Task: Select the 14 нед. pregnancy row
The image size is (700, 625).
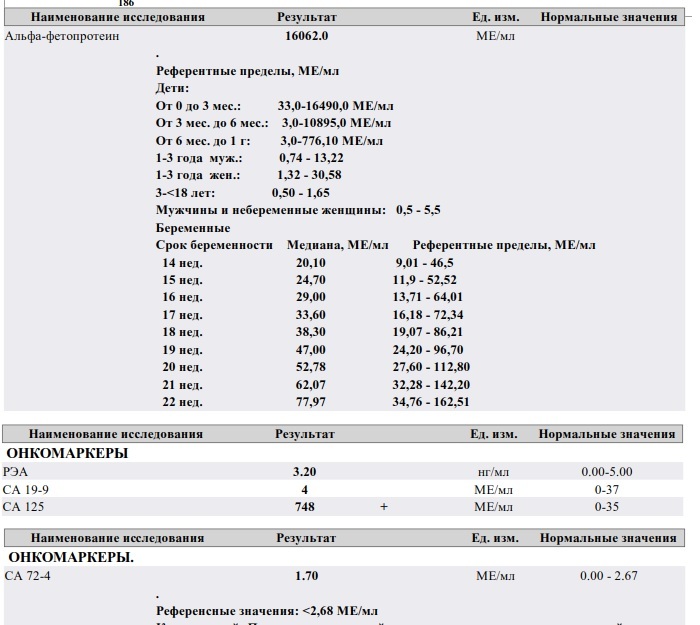Action: point(308,263)
